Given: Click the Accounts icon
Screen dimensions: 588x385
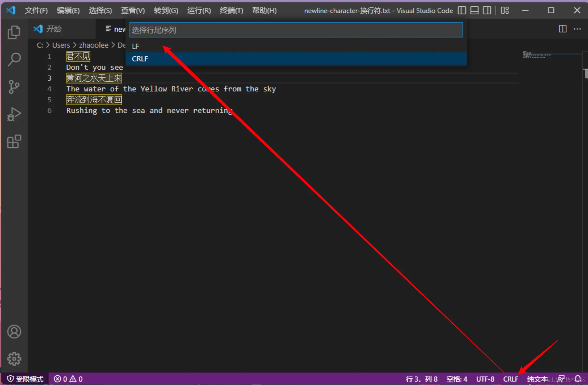Looking at the screenshot, I should (14, 332).
